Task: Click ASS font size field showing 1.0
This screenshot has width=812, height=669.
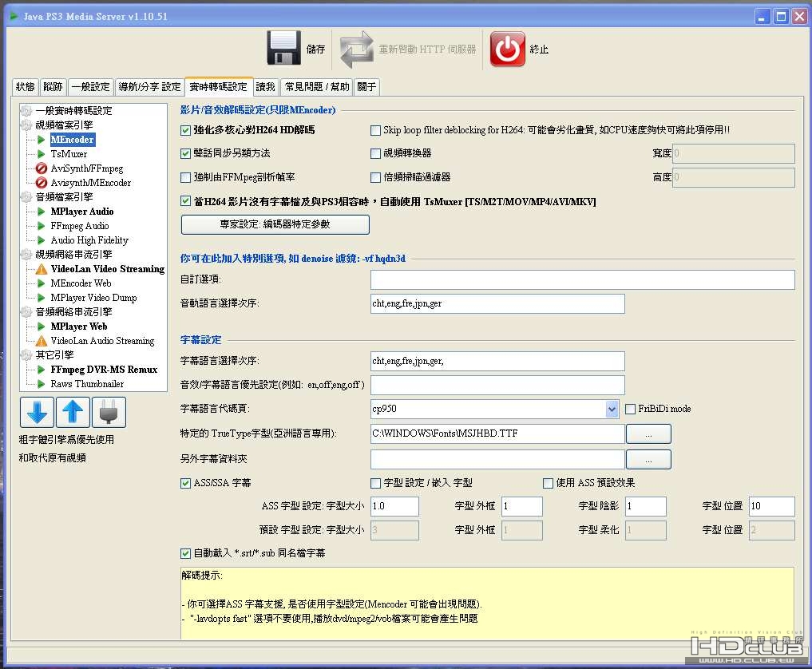Action: tap(394, 506)
